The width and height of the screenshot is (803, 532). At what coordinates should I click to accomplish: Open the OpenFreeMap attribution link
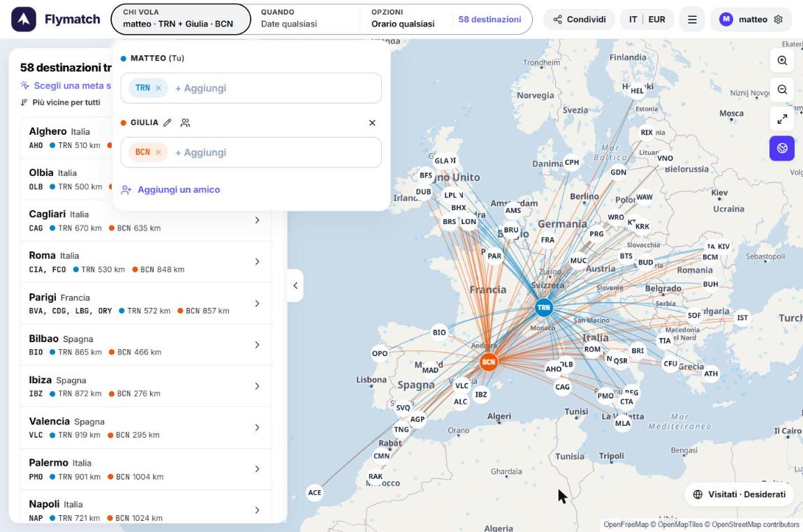point(626,524)
